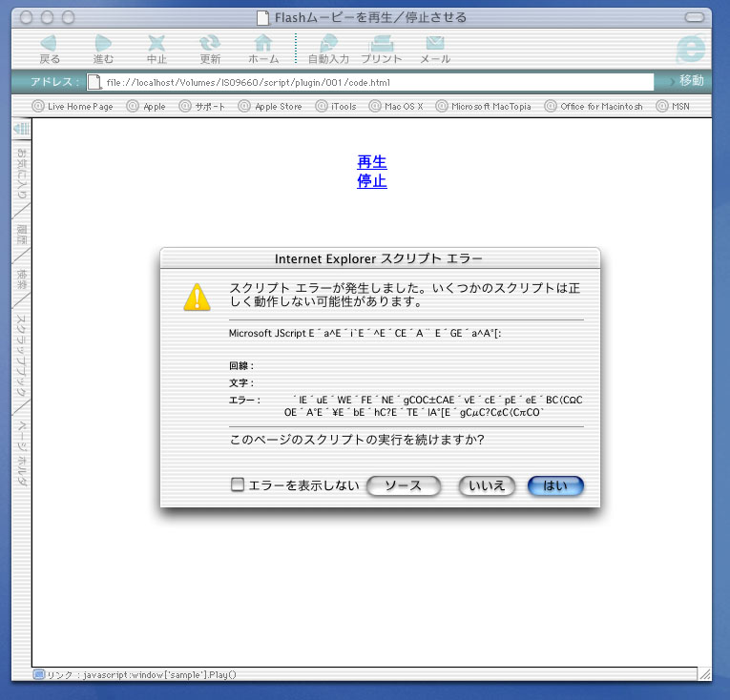Click the Internet Explorer e logo

(x=691, y=48)
